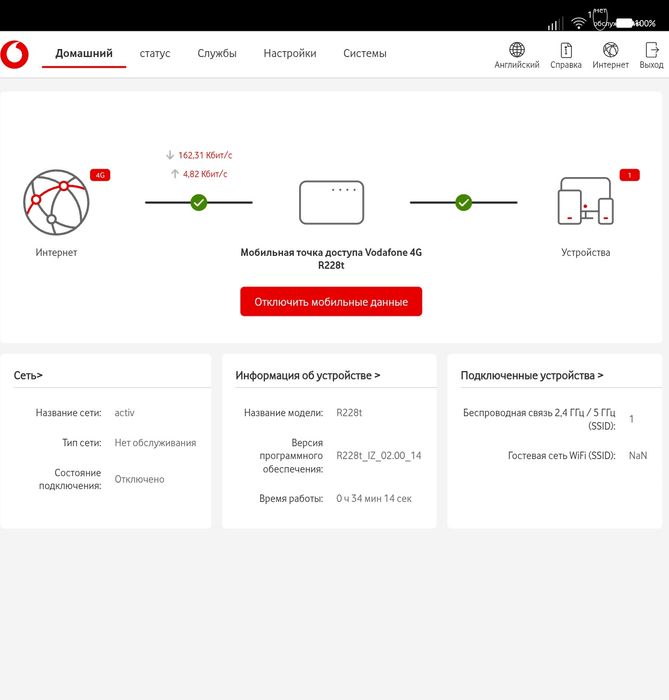
Task: Click the red badge showing 1 device
Action: (629, 175)
